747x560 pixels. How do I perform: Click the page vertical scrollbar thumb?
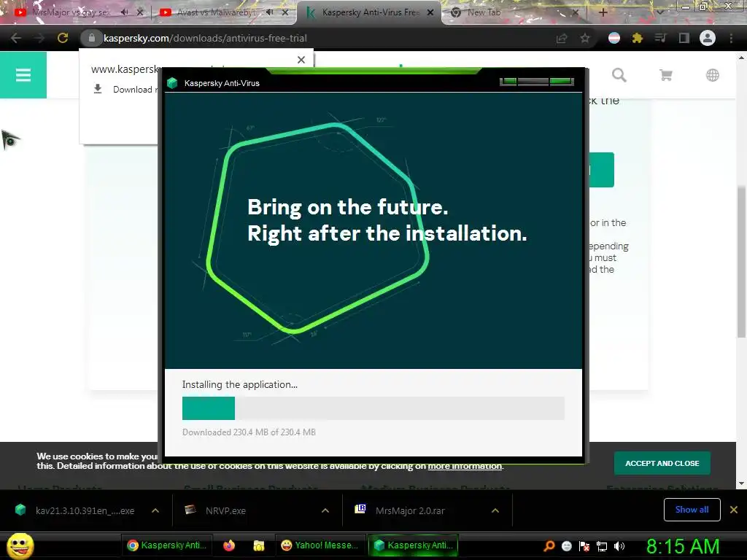741,262
